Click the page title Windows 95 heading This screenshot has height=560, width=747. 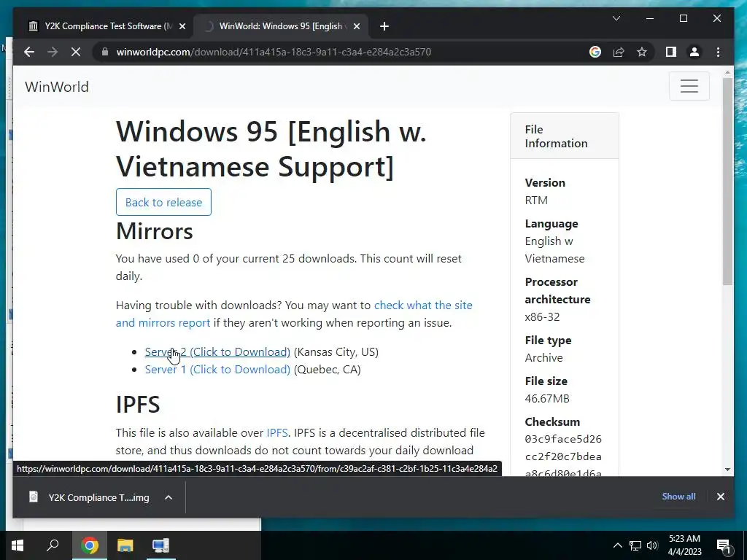click(x=271, y=149)
